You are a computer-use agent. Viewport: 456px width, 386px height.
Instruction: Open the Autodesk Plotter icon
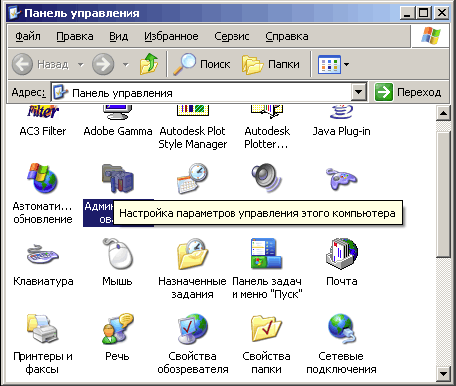[267, 112]
